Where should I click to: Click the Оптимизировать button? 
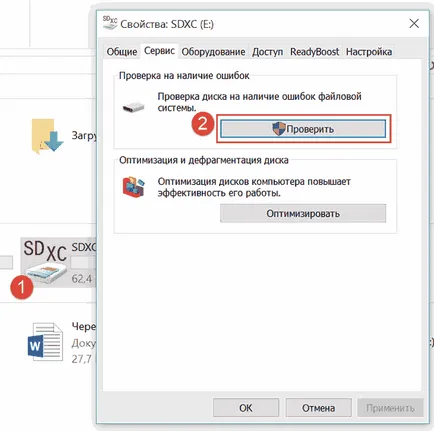click(x=303, y=213)
